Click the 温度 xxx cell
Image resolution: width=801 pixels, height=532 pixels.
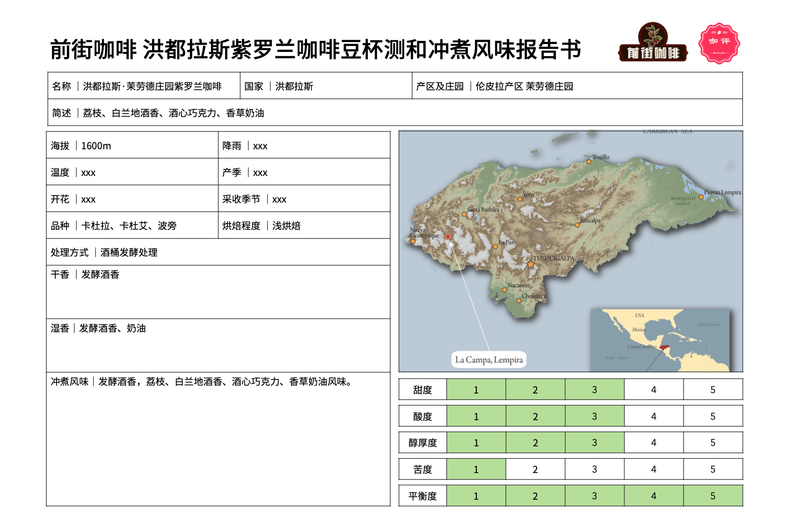pyautogui.click(x=132, y=172)
